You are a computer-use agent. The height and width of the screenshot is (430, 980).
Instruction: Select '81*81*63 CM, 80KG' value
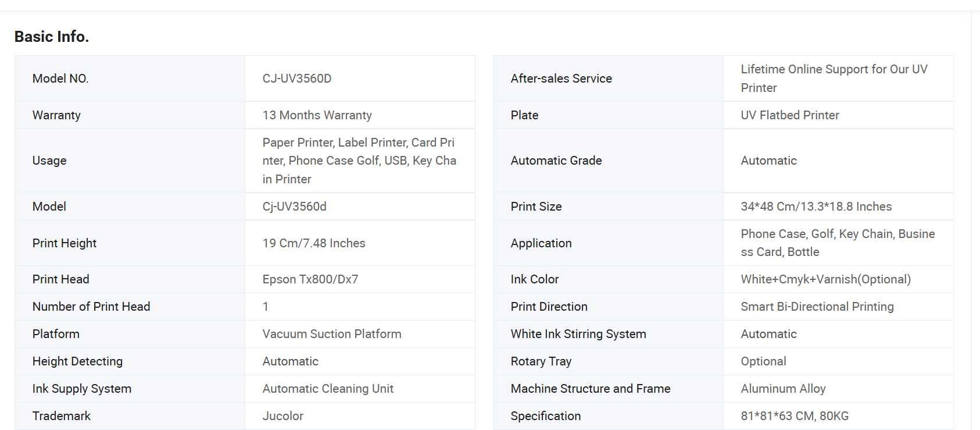tap(795, 416)
